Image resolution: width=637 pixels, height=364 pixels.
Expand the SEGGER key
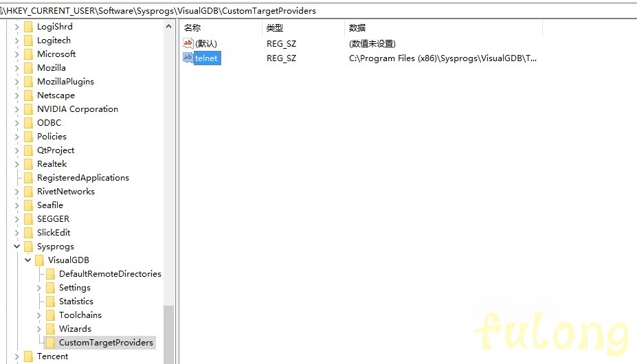click(16, 219)
